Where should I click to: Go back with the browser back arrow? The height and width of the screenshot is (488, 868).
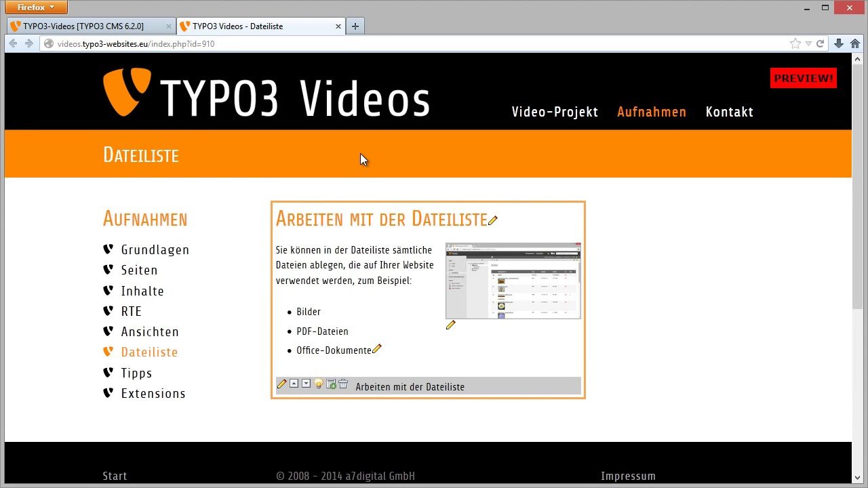(x=13, y=43)
